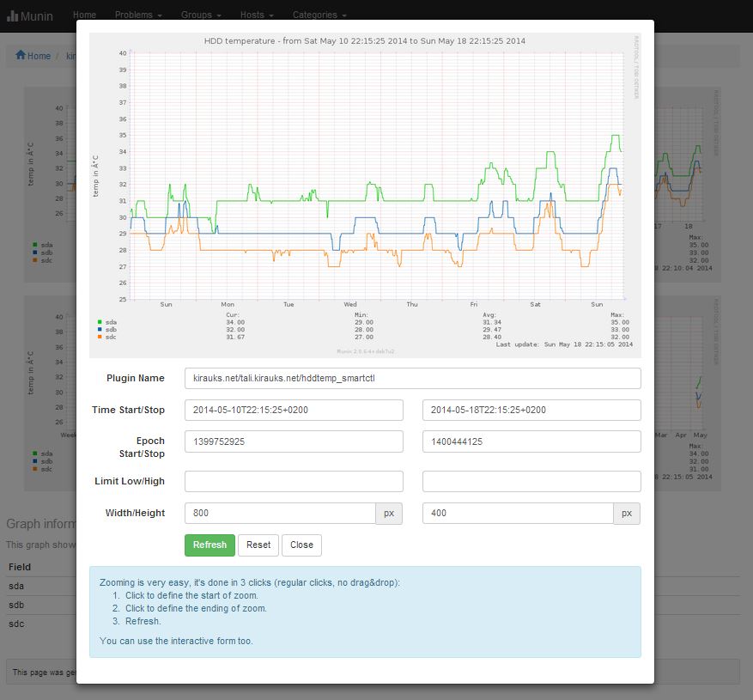
Task: Click the Limit High input field
Action: tap(531, 481)
